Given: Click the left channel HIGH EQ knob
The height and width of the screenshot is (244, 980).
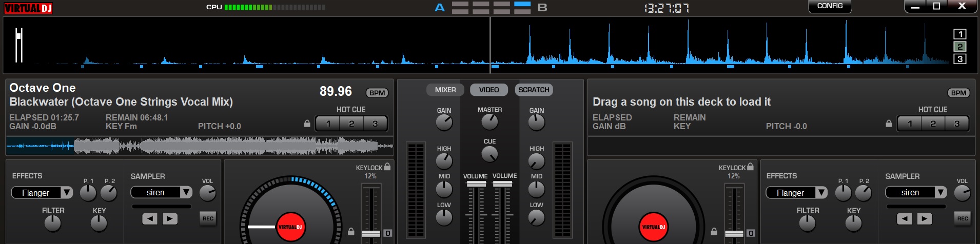Looking at the screenshot, I should 444,161.
